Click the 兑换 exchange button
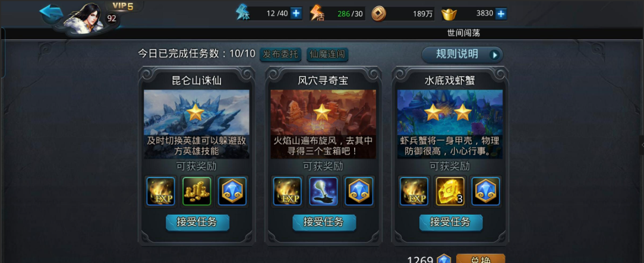The width and height of the screenshot is (644, 263). click(481, 259)
